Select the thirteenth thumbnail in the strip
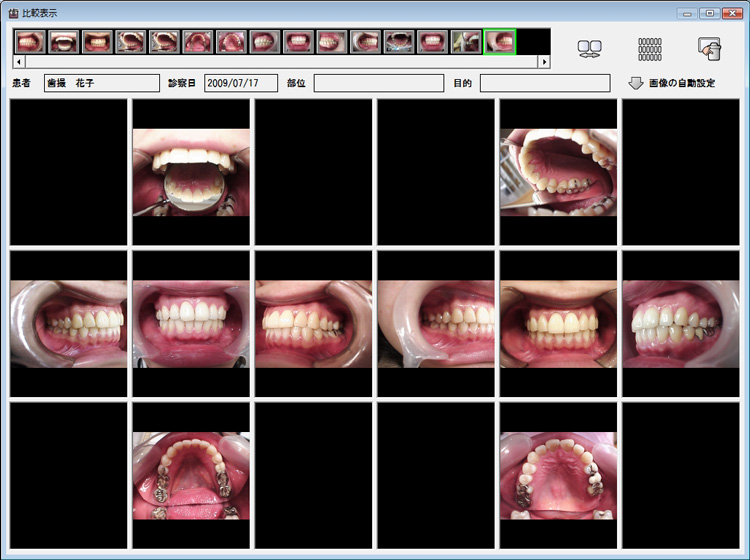 tap(432, 42)
